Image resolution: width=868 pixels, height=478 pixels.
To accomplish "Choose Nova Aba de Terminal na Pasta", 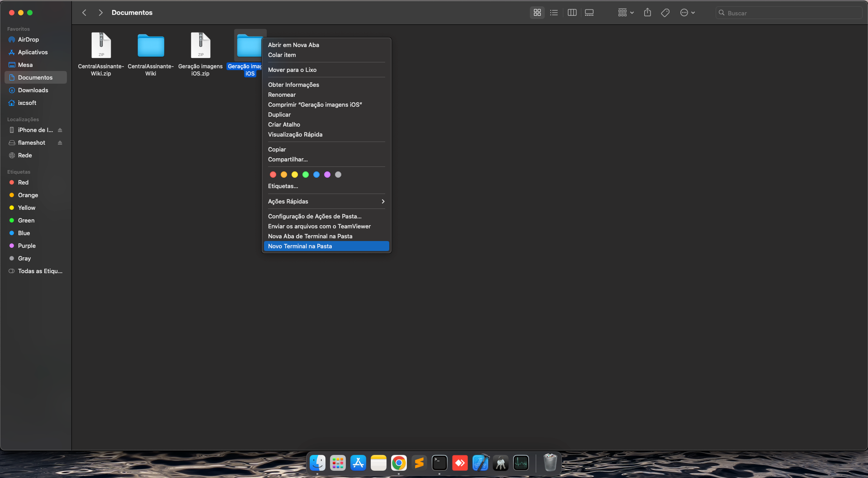I will [x=326, y=237].
